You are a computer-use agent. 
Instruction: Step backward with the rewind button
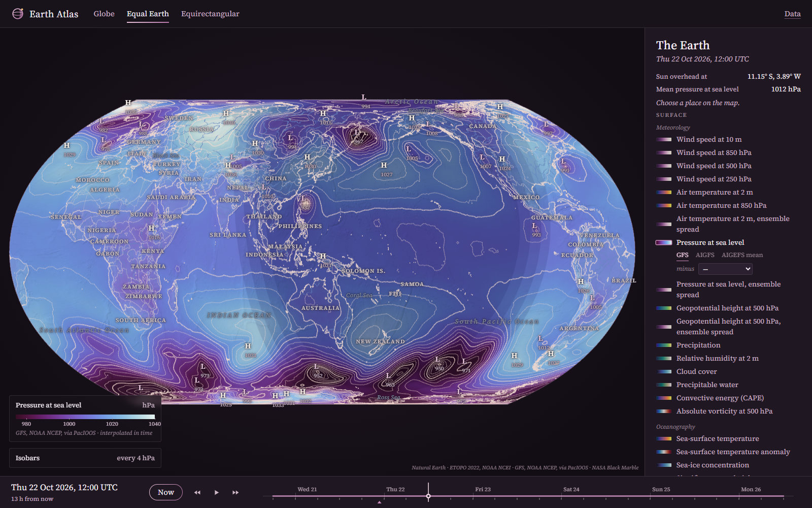pyautogui.click(x=197, y=492)
